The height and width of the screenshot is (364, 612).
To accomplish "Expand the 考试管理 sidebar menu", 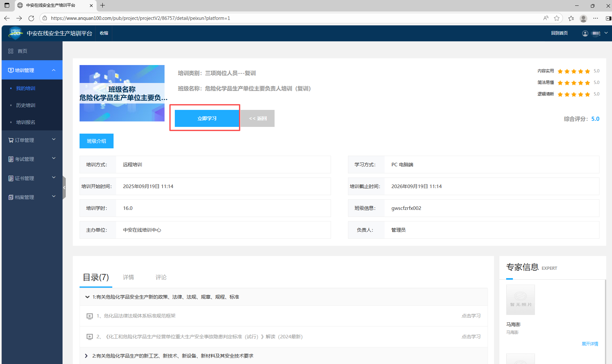I will (x=32, y=159).
